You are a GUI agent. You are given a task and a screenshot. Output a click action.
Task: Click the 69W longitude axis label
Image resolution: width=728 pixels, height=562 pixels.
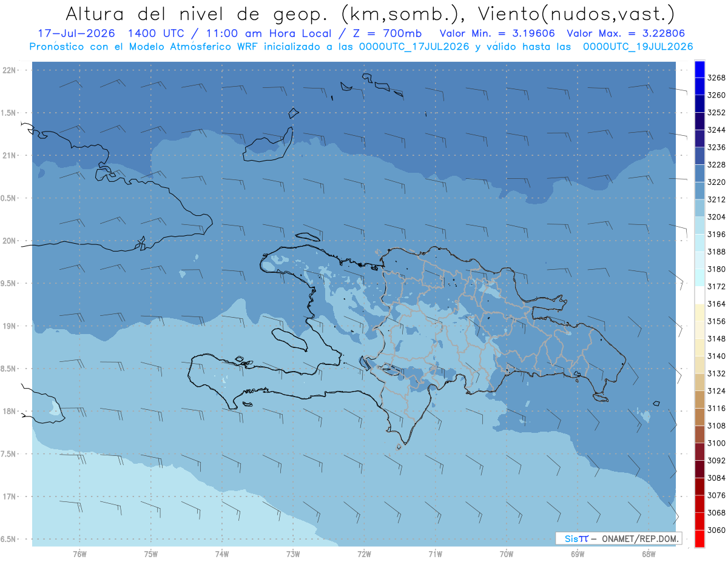[x=578, y=554]
